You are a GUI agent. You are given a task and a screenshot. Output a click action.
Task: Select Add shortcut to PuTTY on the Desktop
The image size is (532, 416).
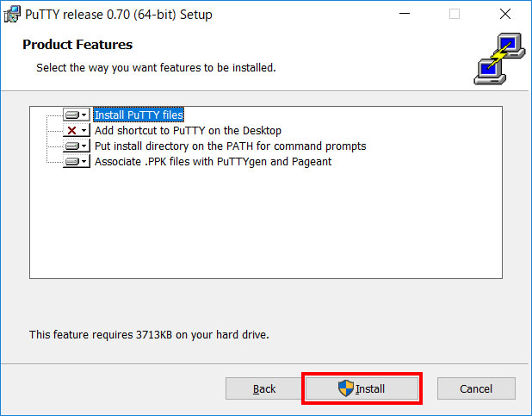click(188, 130)
